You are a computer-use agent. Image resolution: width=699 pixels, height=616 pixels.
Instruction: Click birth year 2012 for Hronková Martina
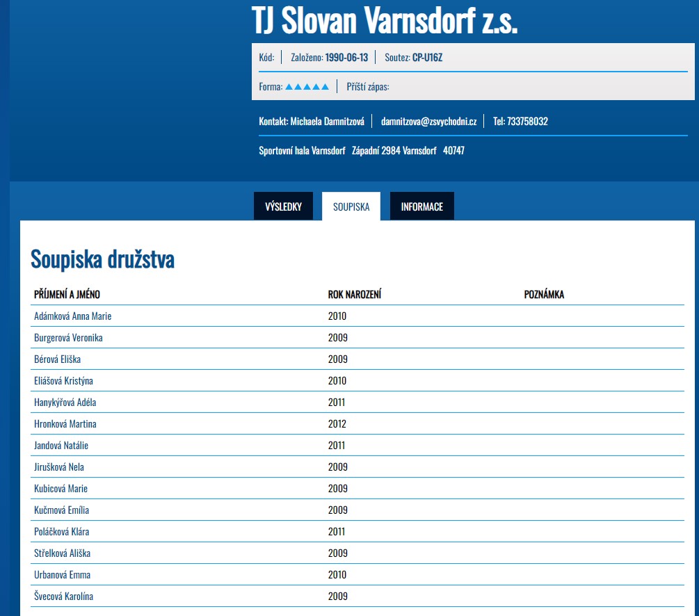(x=337, y=424)
